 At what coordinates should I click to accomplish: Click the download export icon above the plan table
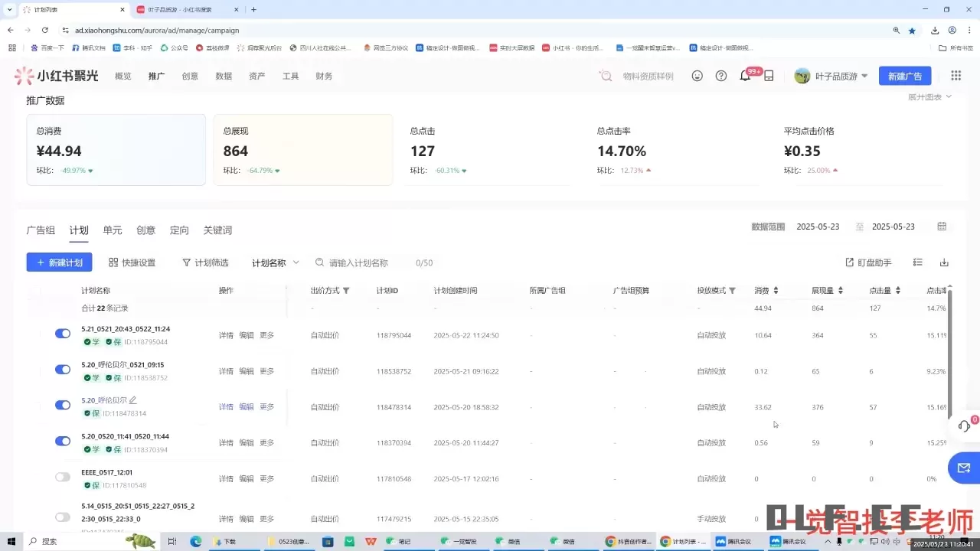944,262
